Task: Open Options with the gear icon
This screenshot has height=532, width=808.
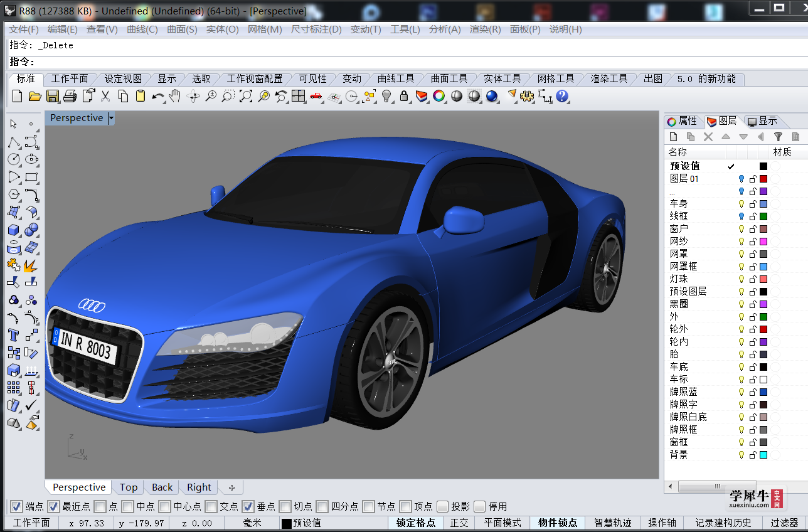Action: tap(527, 96)
